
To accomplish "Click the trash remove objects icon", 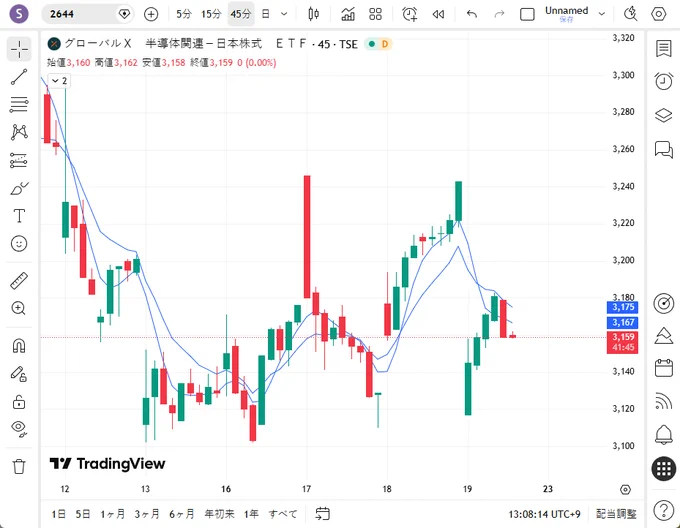I will (19, 466).
